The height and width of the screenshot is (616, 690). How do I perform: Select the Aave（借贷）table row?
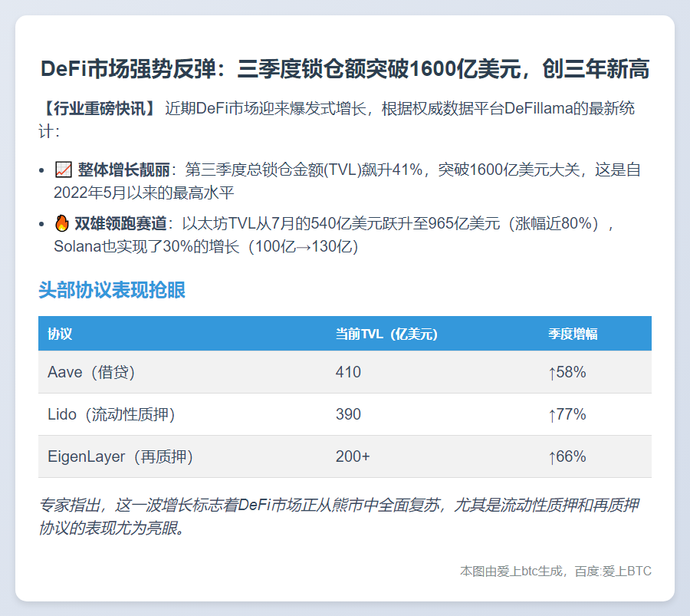[345, 371]
